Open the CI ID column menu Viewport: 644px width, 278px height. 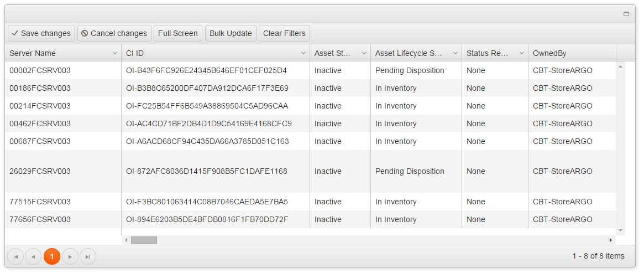303,53
